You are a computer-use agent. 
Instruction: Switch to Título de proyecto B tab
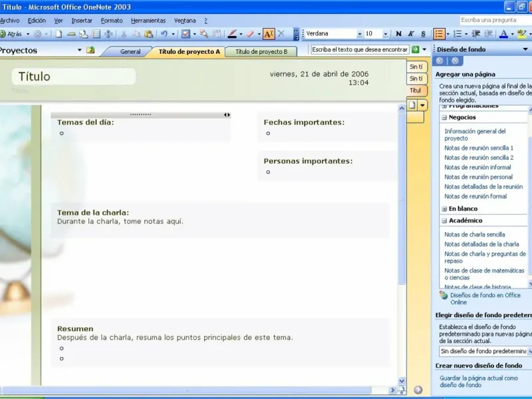tap(261, 52)
